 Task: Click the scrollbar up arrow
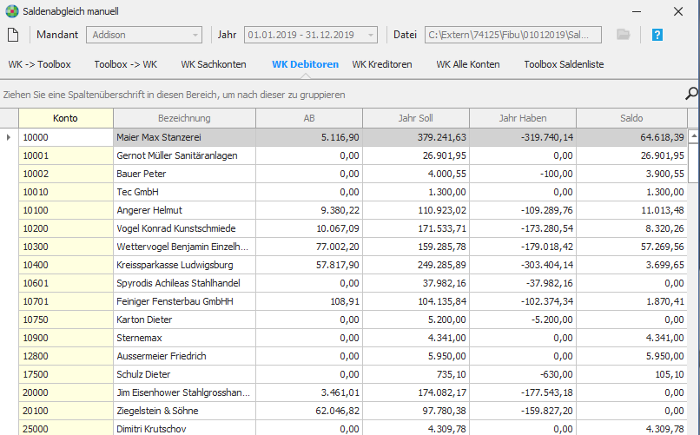[694, 136]
